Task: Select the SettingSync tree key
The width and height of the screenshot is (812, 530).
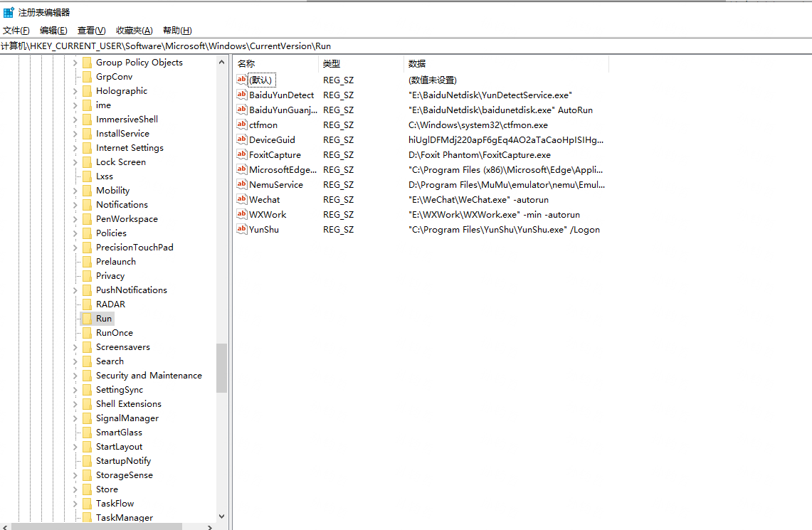Action: [119, 390]
